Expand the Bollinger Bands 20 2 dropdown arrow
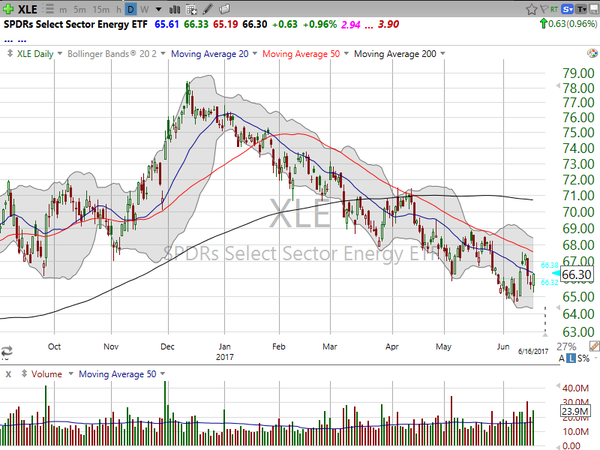Screen dimensions: 600x450 (163, 54)
